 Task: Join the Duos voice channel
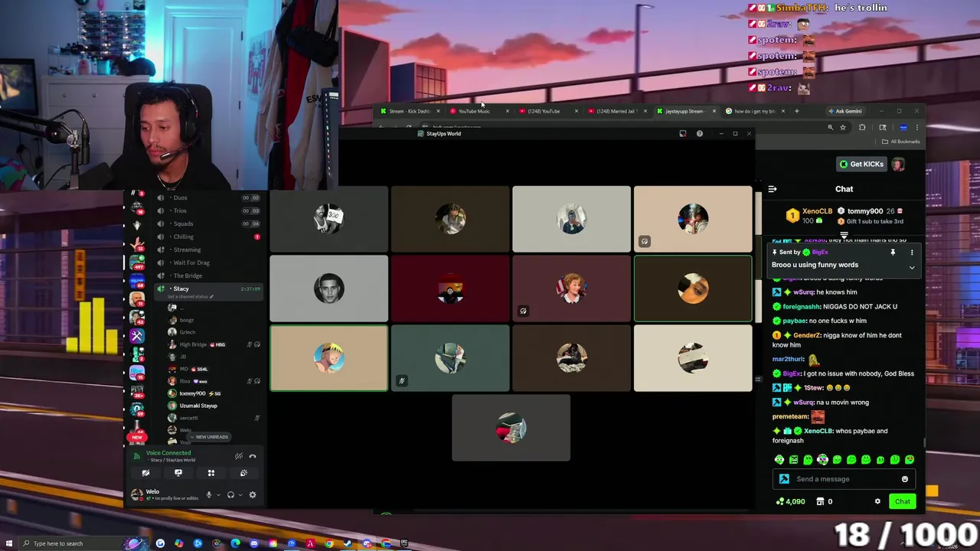(207, 197)
